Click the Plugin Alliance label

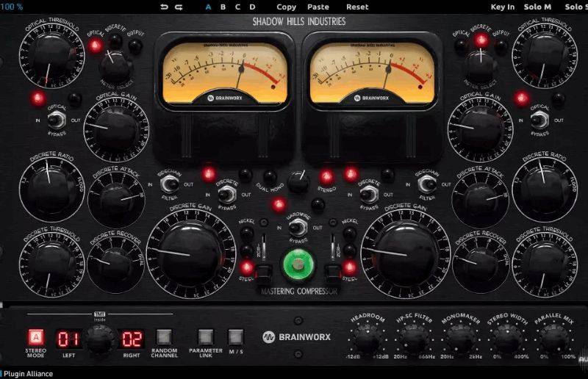[28, 374]
